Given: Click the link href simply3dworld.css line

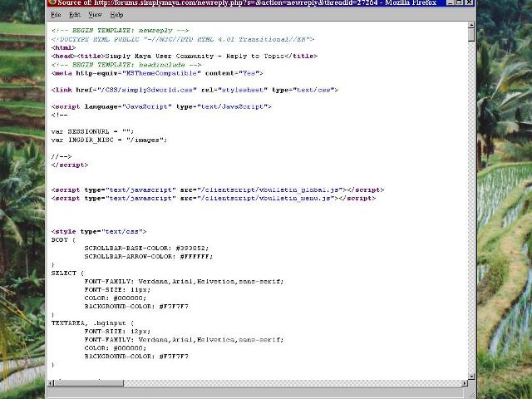Looking at the screenshot, I should (x=195, y=90).
